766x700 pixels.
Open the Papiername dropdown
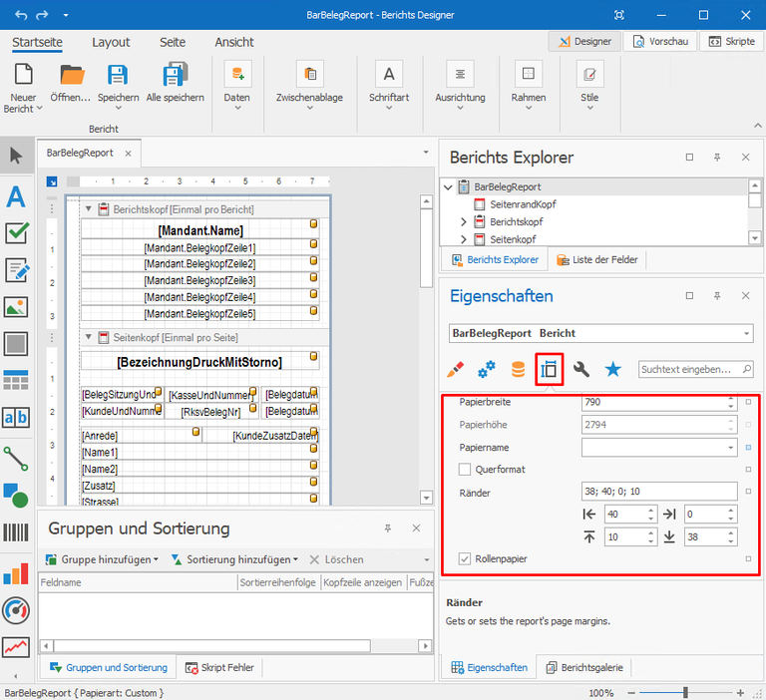tap(730, 448)
